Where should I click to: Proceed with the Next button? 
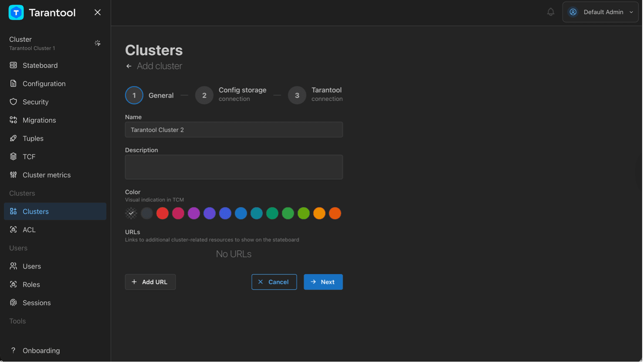323,282
